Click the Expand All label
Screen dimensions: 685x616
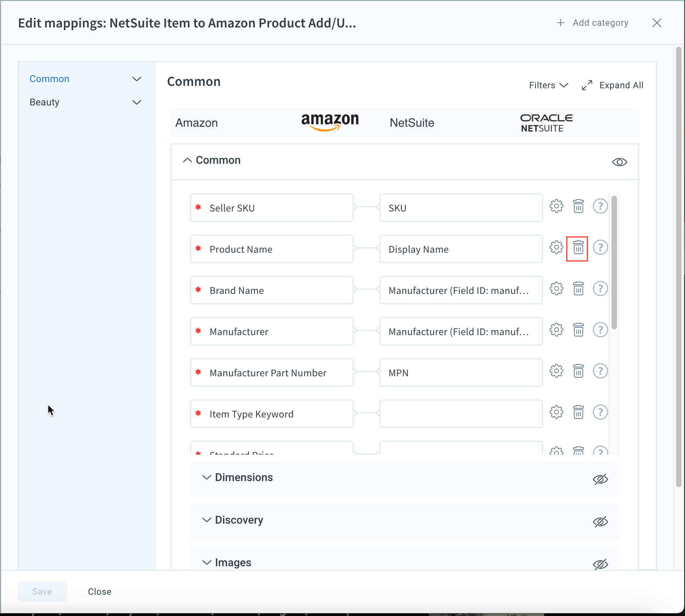pos(621,85)
